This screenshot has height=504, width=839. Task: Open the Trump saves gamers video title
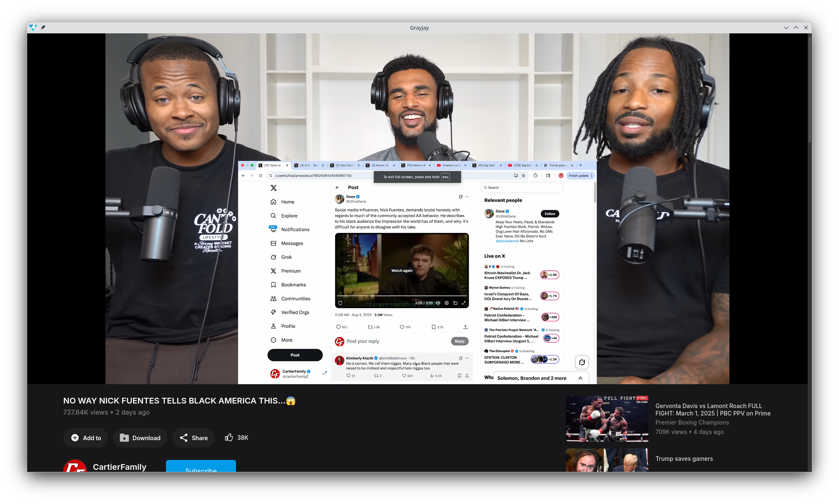click(x=684, y=459)
